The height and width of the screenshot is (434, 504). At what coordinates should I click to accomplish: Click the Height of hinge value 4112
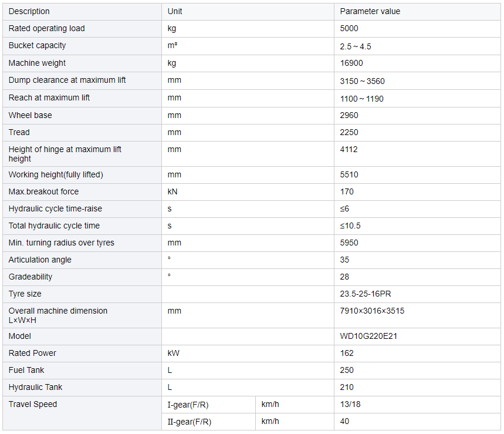[x=349, y=149]
